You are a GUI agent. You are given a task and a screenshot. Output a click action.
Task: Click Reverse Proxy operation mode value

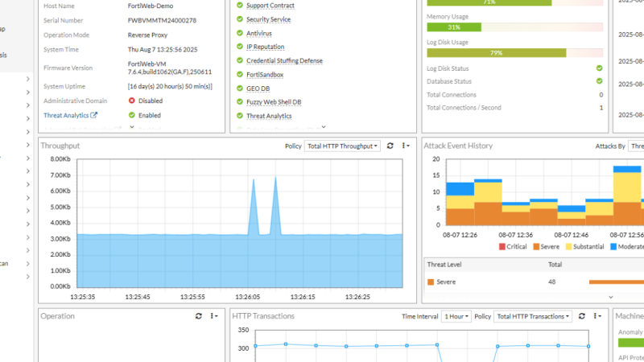(x=147, y=35)
